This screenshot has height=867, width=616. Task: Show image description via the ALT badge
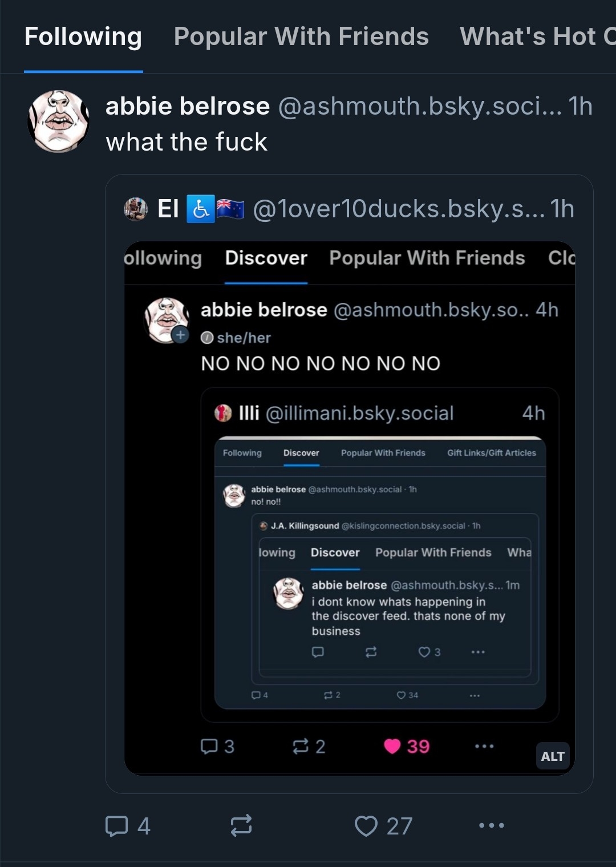[x=552, y=756]
